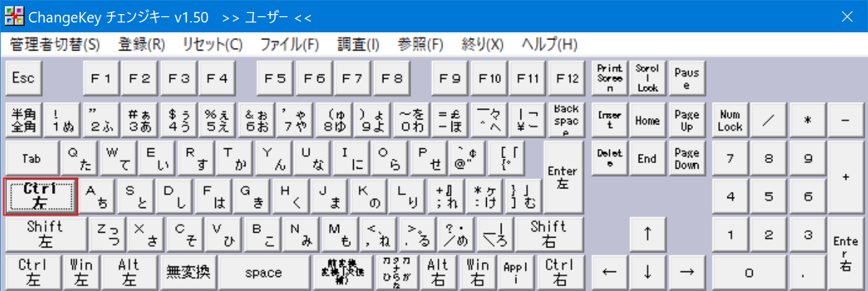Click the numpad plus key
Image resolution: width=868 pixels, height=291 pixels.
pyautogui.click(x=846, y=177)
